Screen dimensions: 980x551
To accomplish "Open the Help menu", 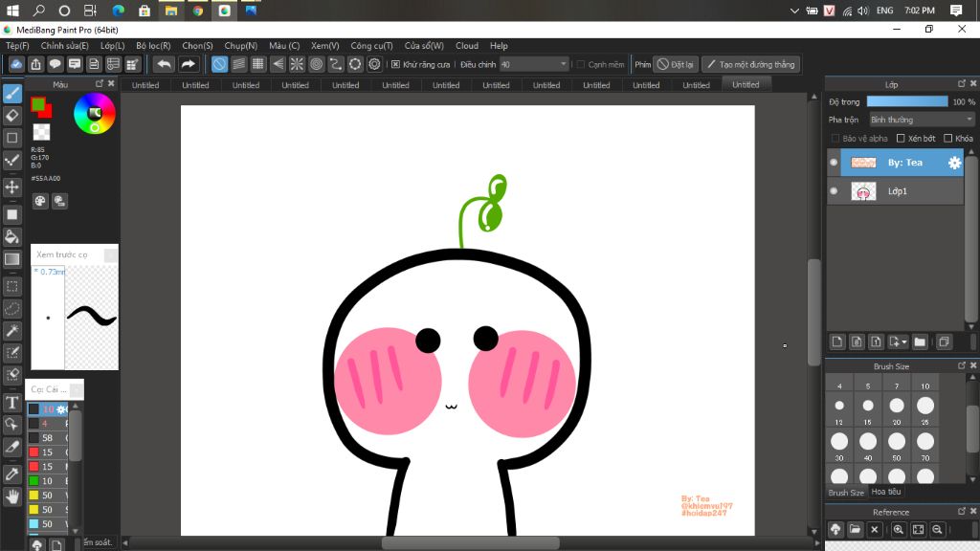I will [499, 46].
